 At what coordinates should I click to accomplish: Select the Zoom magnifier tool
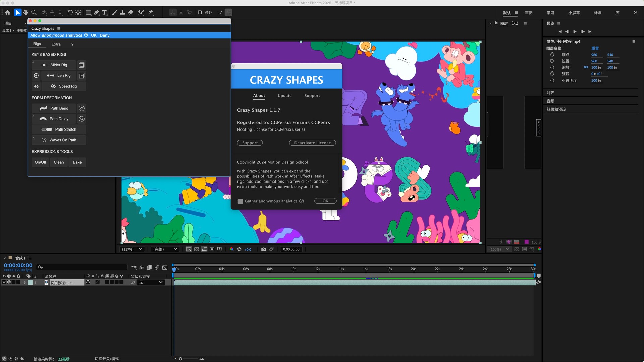point(34,12)
